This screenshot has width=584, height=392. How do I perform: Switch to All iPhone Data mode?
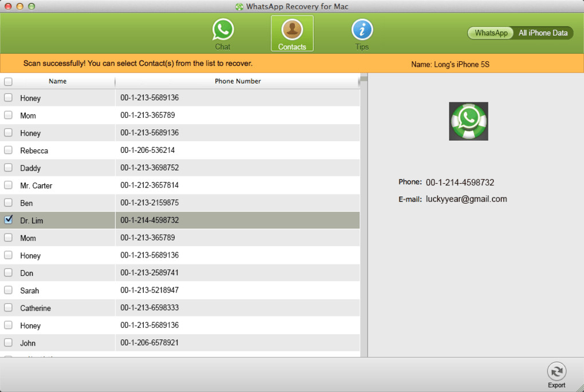click(x=543, y=33)
